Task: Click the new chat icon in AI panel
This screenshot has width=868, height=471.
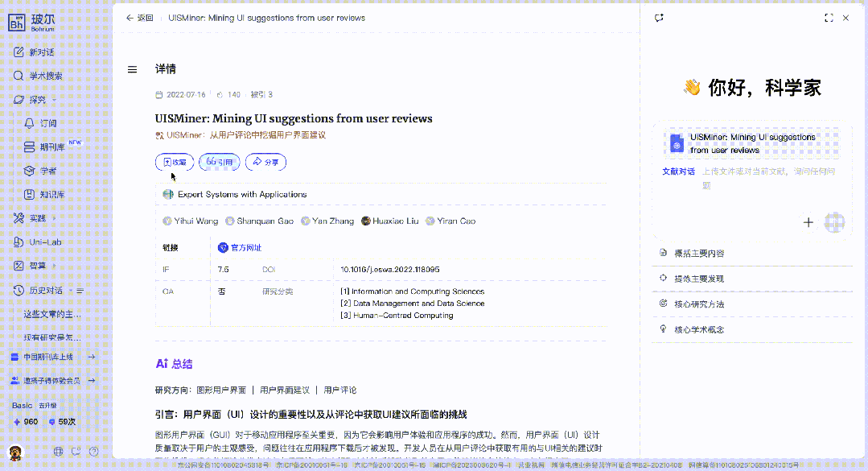Action: point(659,18)
